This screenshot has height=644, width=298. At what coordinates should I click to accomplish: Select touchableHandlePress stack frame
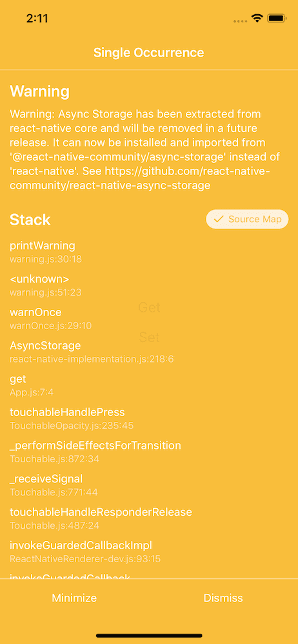tap(149, 419)
